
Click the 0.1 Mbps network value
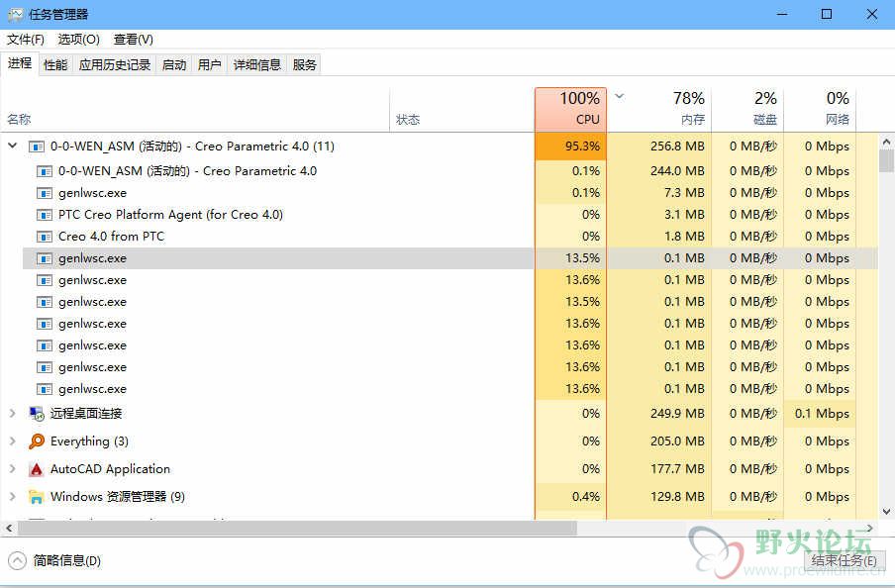click(822, 414)
